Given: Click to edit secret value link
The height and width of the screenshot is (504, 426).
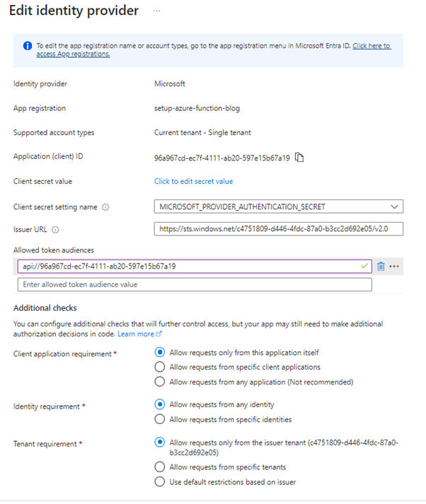Looking at the screenshot, I should click(x=193, y=181).
